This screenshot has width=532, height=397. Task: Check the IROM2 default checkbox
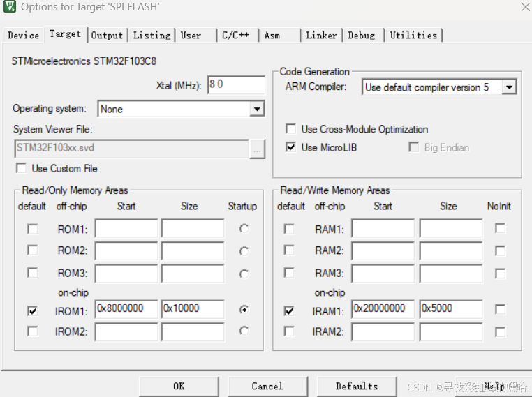coord(33,331)
